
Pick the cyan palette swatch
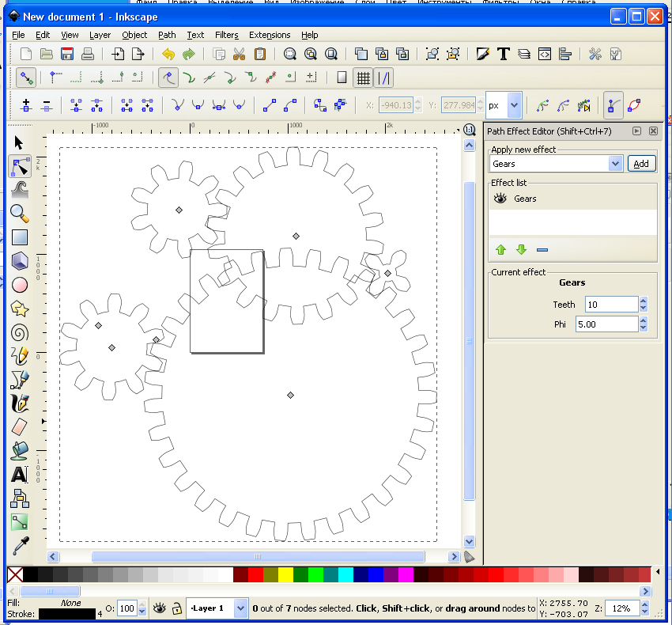(x=345, y=575)
